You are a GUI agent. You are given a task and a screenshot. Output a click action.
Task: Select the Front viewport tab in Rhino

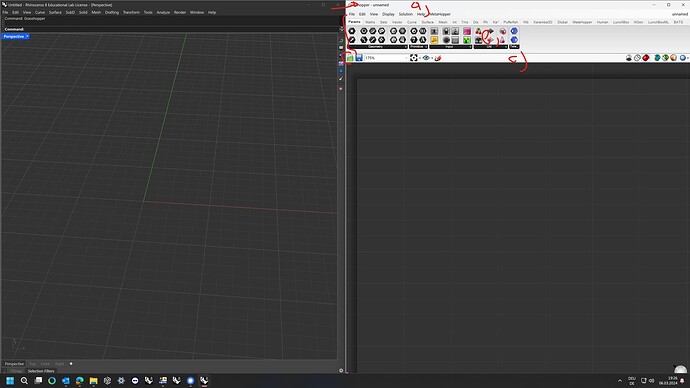(x=45, y=364)
